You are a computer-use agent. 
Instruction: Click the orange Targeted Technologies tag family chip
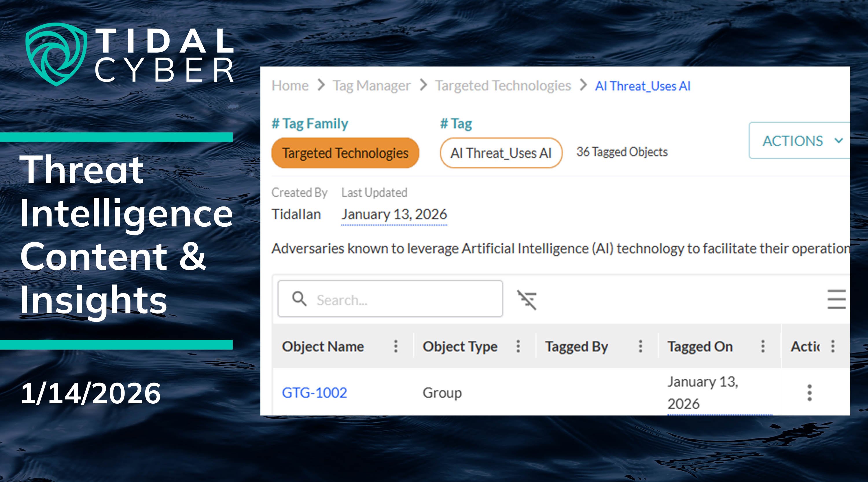345,153
